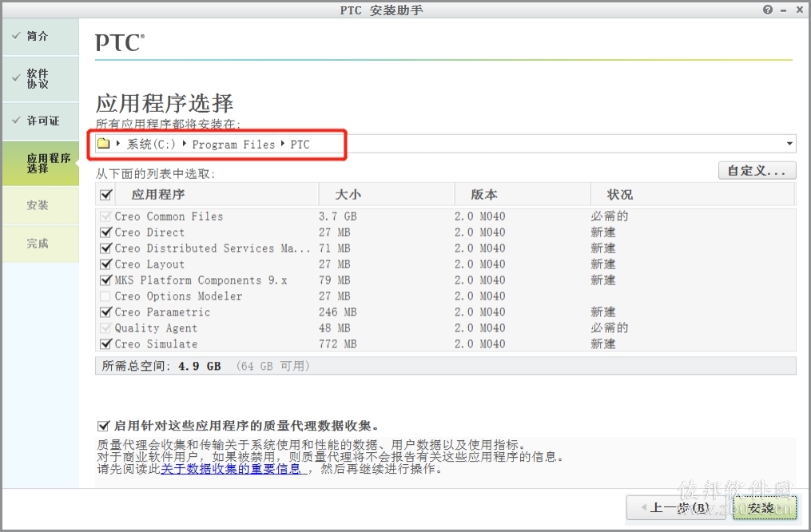
Task: Click the help question mark icon
Action: click(x=768, y=10)
